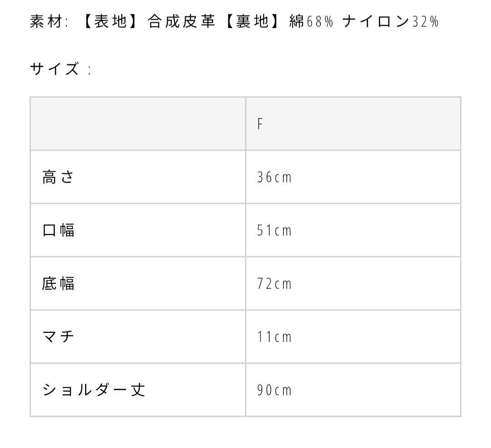Click the 32% nylon percentage
Image resolution: width=491 pixels, height=448 pixels.
point(425,22)
